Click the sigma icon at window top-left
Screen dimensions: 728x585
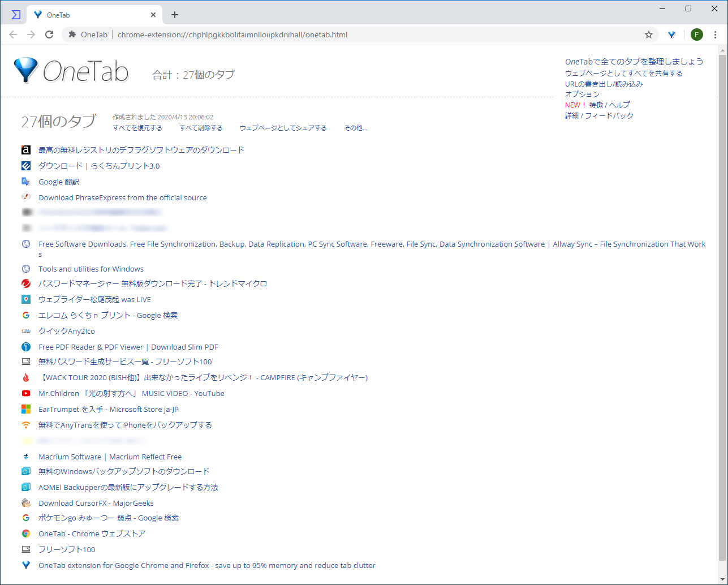(x=16, y=15)
